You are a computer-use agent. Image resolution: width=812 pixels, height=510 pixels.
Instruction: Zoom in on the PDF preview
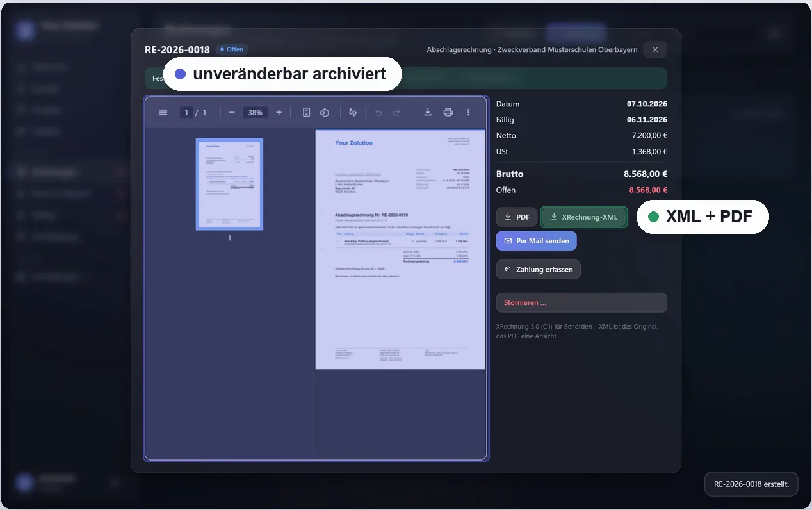coord(279,112)
